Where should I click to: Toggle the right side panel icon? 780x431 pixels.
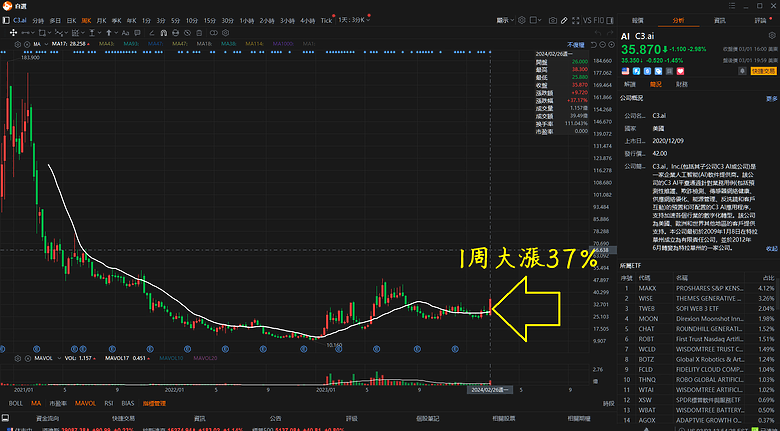pos(610,20)
